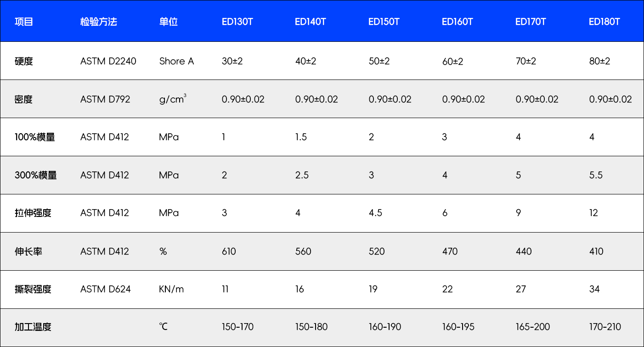Select the ED180T column header
Screen dimensions: 644x347
pyautogui.click(x=604, y=22)
